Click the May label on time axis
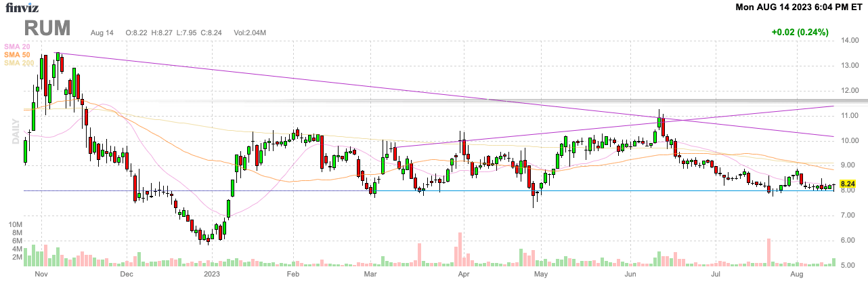The height and width of the screenshot is (286, 868). (540, 274)
